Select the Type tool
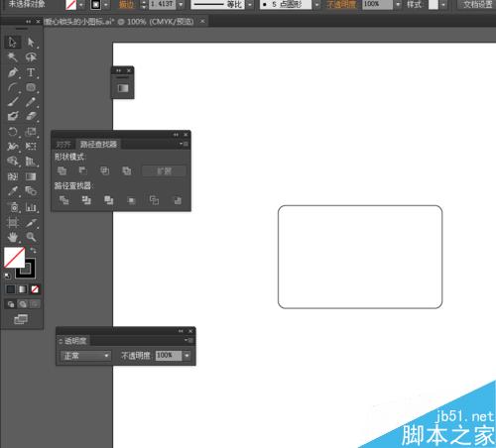The height and width of the screenshot is (448, 496). (31, 72)
